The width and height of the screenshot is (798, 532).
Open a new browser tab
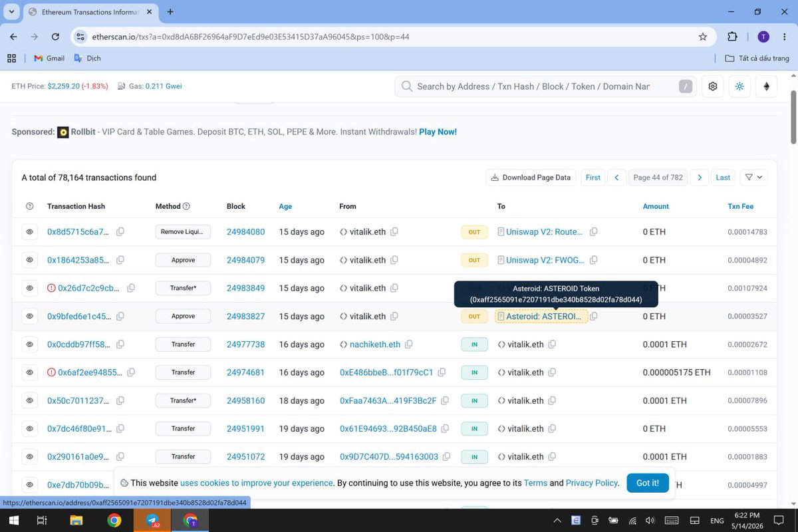170,12
